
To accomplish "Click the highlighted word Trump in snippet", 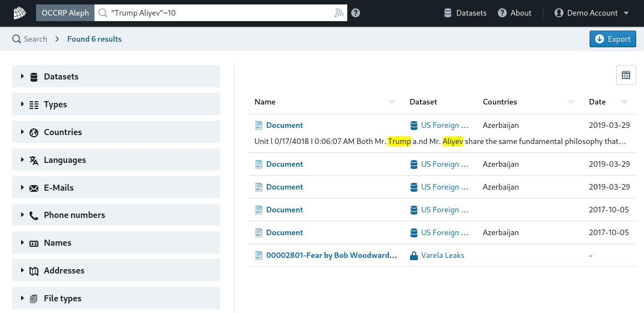I will (399, 142).
